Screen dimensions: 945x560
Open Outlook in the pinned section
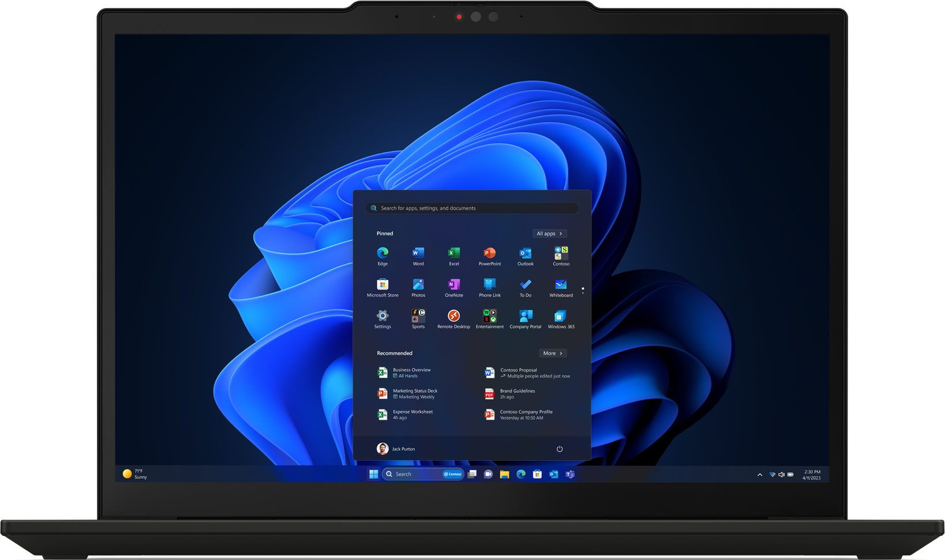click(526, 256)
